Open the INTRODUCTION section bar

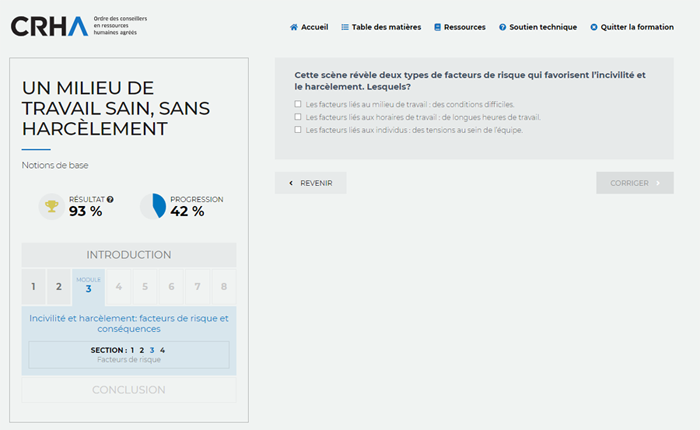tap(129, 255)
